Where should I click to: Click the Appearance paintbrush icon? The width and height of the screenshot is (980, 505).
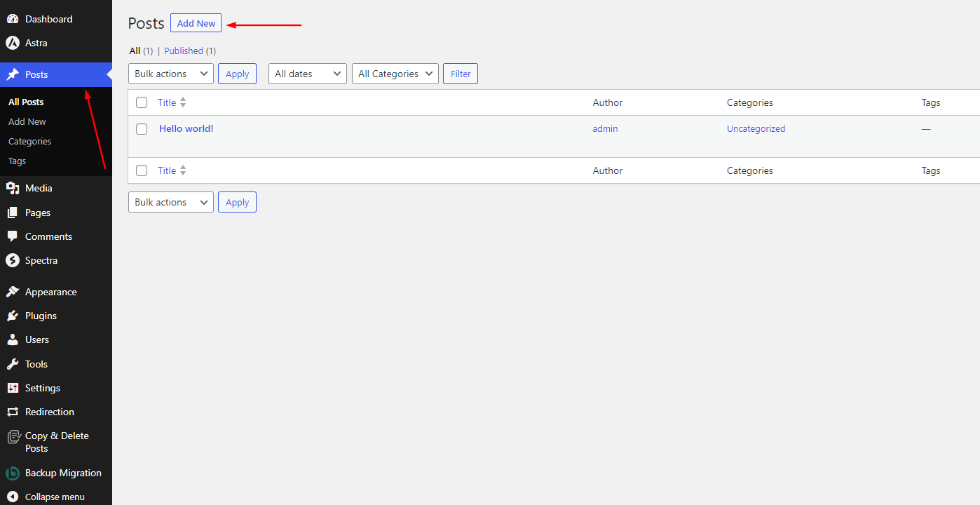pos(13,292)
